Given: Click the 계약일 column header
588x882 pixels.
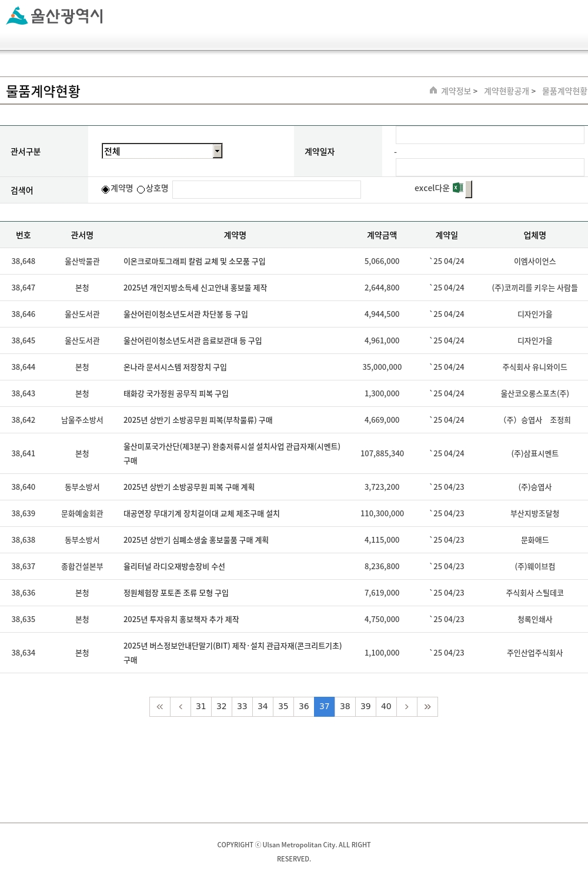Looking at the screenshot, I should 447,235.
